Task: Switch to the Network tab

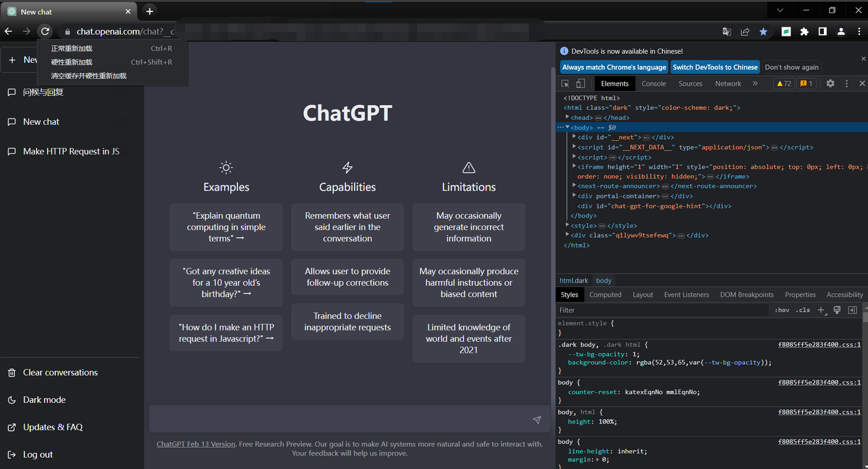Action: (728, 84)
